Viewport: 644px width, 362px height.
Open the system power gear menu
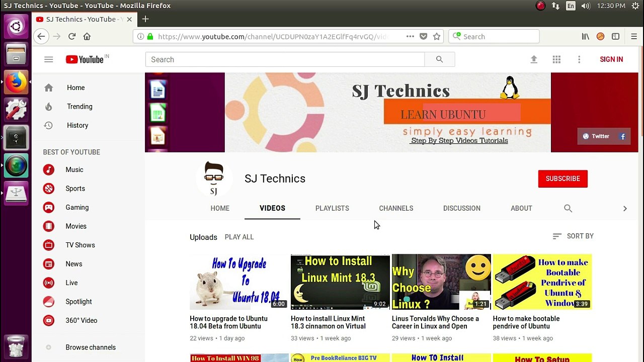tap(635, 6)
